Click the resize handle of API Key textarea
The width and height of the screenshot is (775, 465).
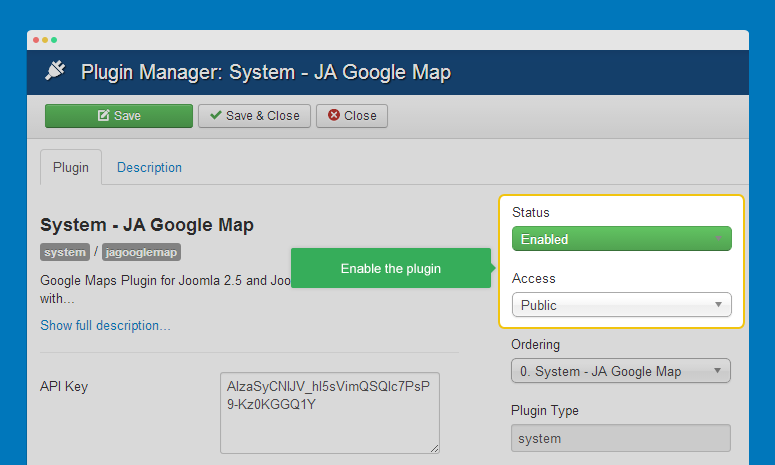tap(434, 448)
